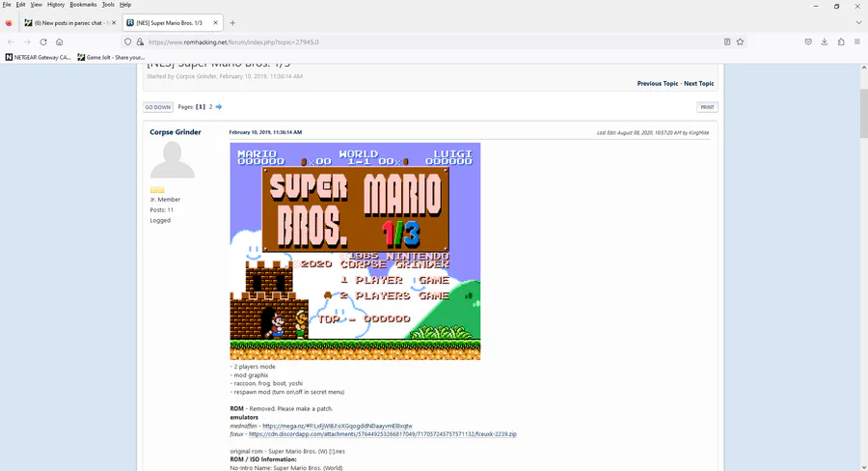Click the 'Jr. Member' text

(165, 200)
